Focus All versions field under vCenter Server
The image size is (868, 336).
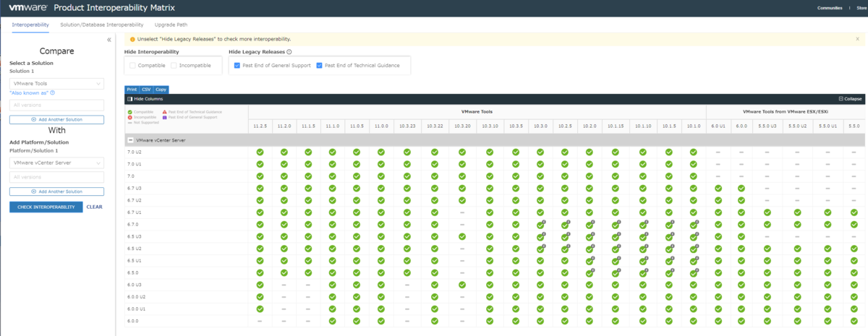point(56,177)
